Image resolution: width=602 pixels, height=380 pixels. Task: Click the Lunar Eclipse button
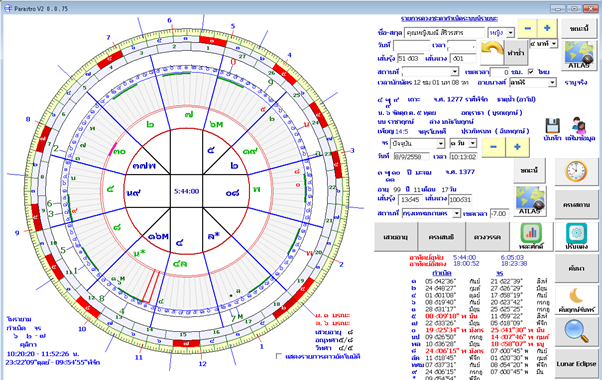point(576,364)
